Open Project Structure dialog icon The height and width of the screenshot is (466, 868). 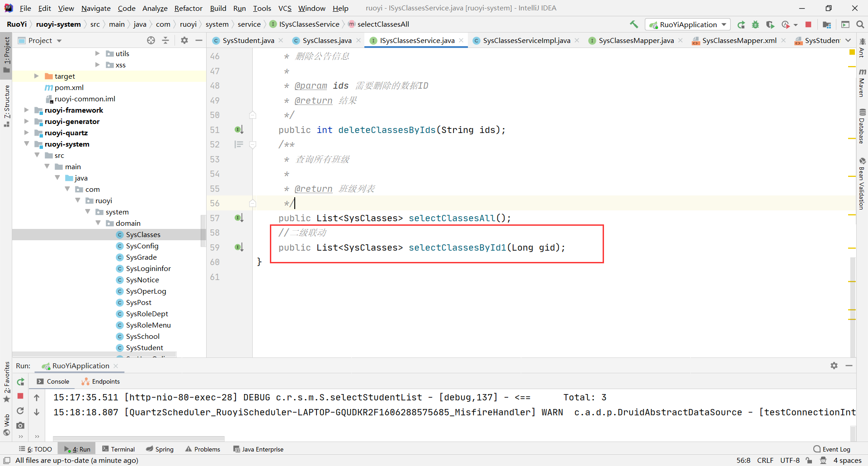pos(827,24)
